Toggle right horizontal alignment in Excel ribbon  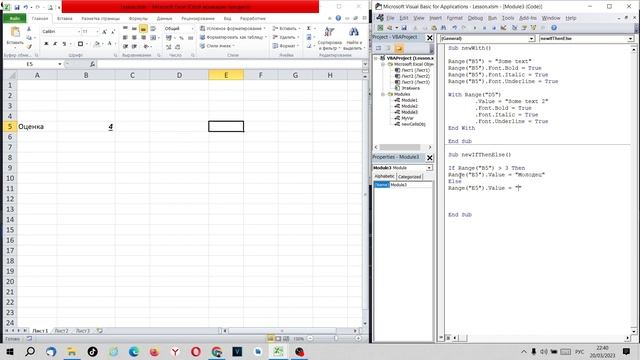[x=143, y=38]
